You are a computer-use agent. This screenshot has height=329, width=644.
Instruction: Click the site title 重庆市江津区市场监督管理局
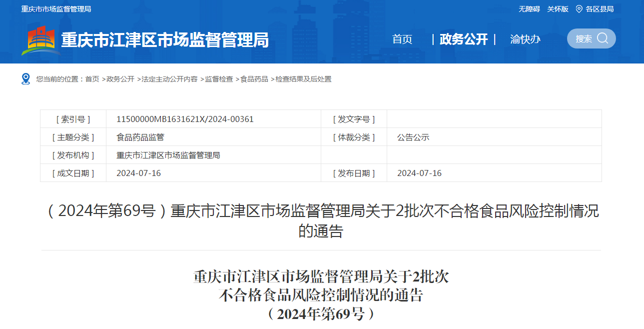tap(165, 40)
